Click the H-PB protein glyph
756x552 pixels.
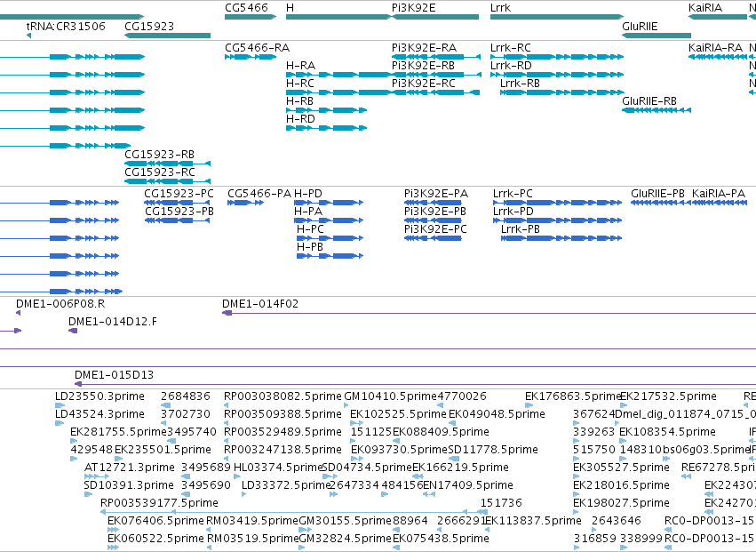330,256
